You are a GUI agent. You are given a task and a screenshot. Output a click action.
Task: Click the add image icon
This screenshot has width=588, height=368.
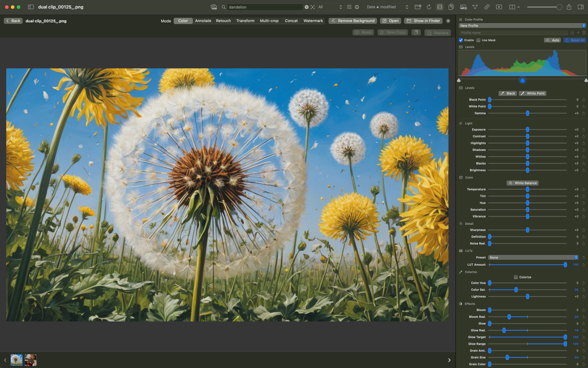(463, 7)
